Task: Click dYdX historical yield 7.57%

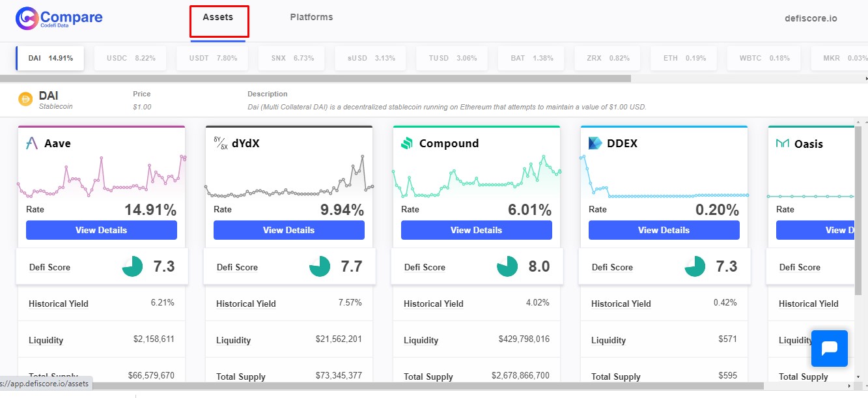Action: coord(350,302)
